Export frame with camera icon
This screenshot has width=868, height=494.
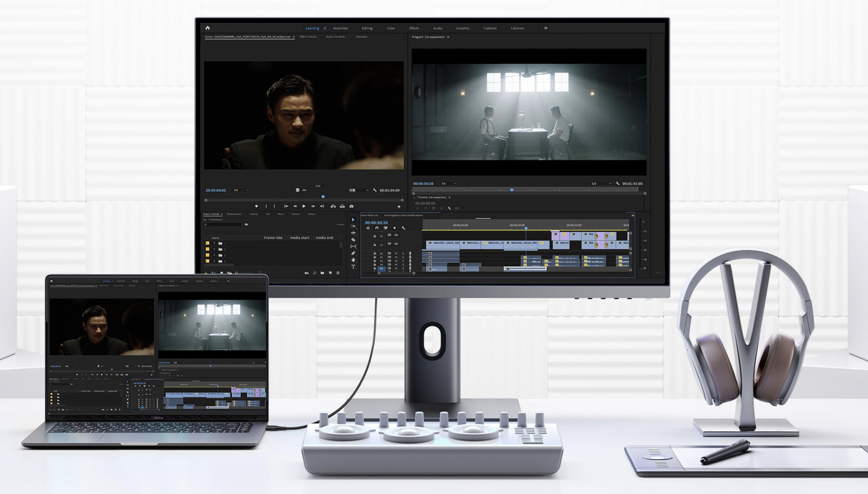point(351,206)
